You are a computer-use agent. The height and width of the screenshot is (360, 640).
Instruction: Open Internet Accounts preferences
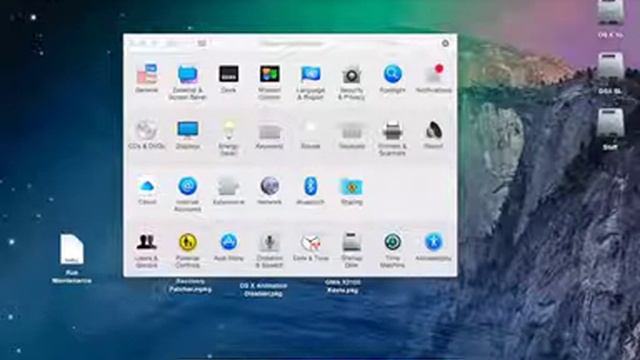coord(188,194)
